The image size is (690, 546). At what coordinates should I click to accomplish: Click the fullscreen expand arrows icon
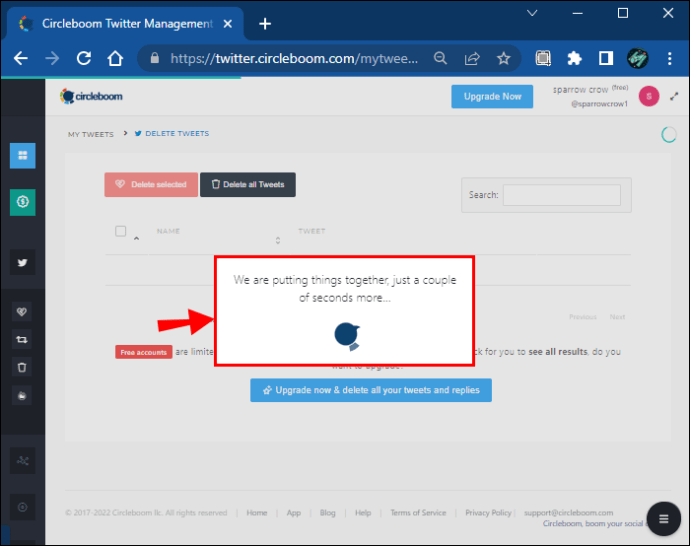[x=674, y=96]
